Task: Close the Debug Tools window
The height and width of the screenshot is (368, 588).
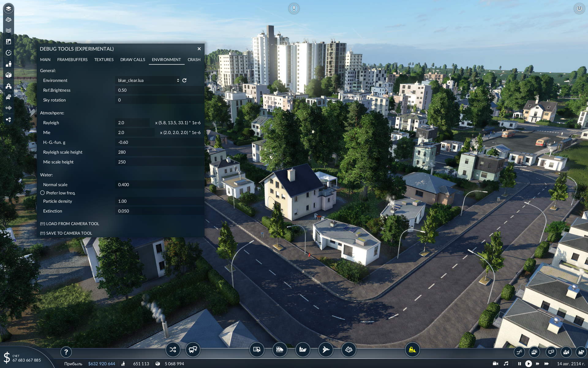Action: click(x=199, y=49)
